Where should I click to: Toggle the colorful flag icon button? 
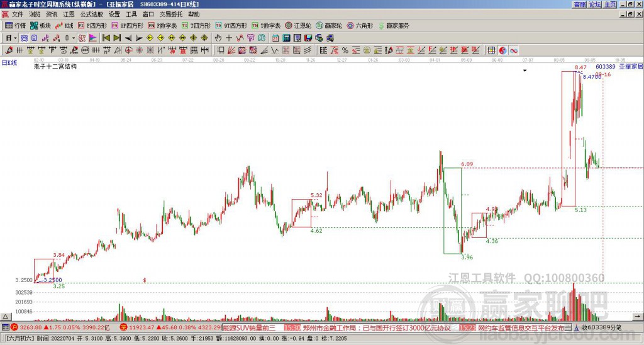click(x=93, y=38)
